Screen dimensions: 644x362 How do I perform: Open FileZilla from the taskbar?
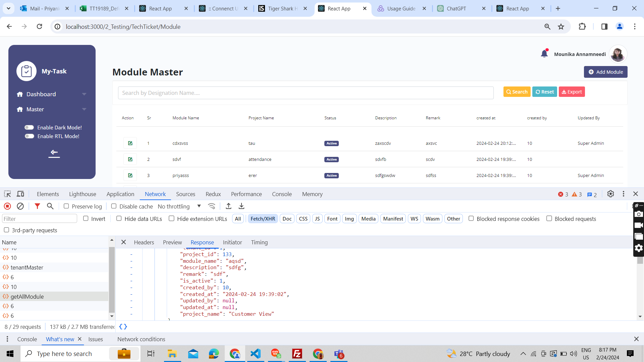tap(297, 354)
